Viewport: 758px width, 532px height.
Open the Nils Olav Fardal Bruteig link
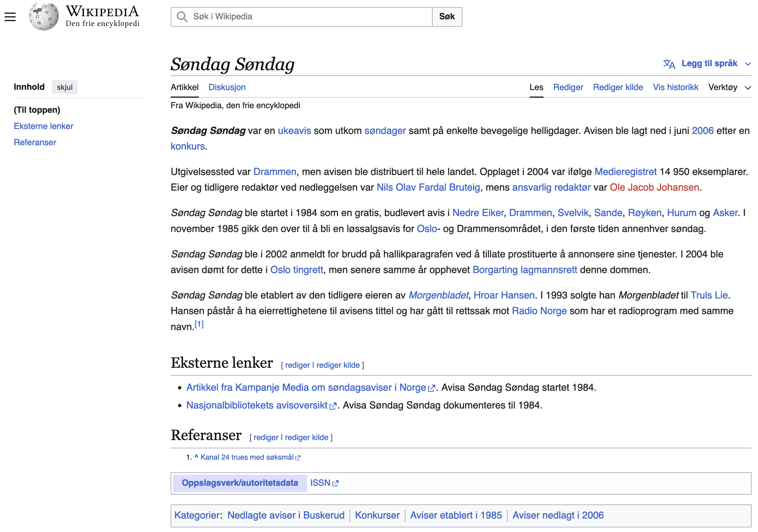point(428,188)
